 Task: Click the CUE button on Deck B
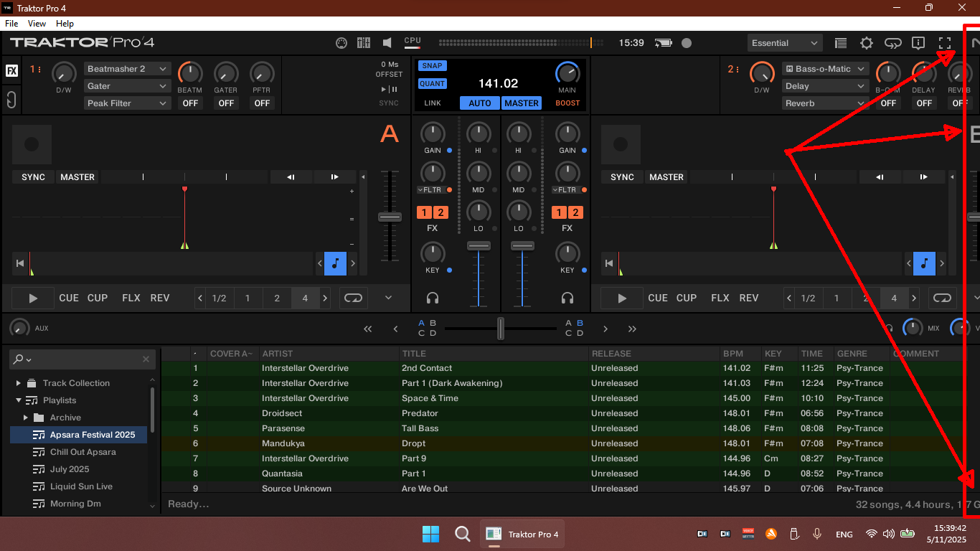pos(658,298)
